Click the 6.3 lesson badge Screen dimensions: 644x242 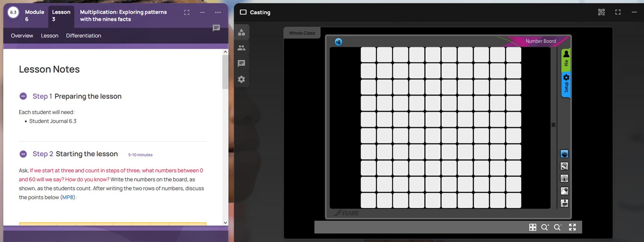13,12
